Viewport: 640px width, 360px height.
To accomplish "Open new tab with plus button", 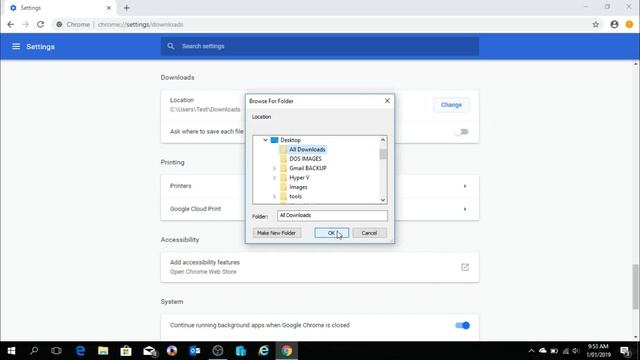I will [x=127, y=8].
